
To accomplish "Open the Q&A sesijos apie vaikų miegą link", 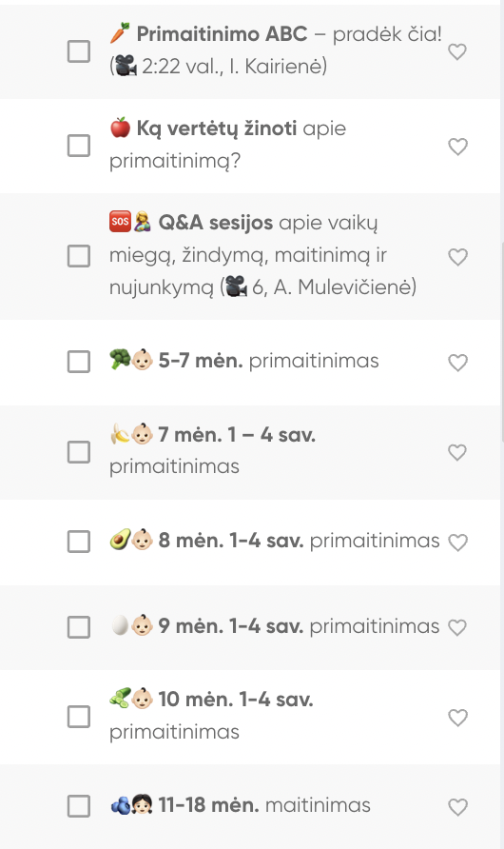I will 262,254.
